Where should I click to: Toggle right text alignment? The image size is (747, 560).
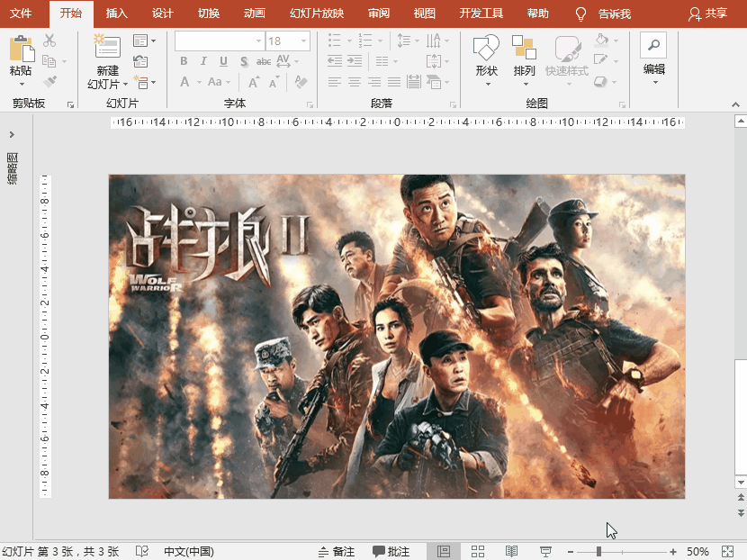374,82
